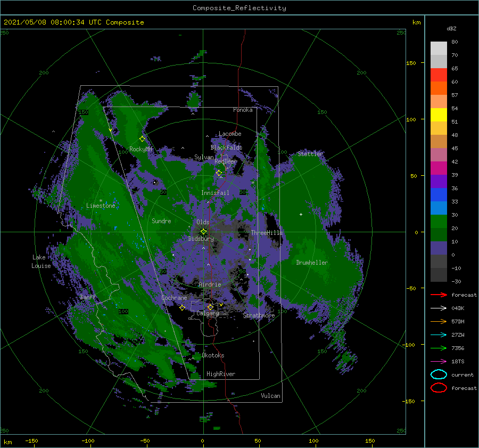Screen dimensions: 479x448
Task: Click the Calgary city label
Action: point(208,313)
